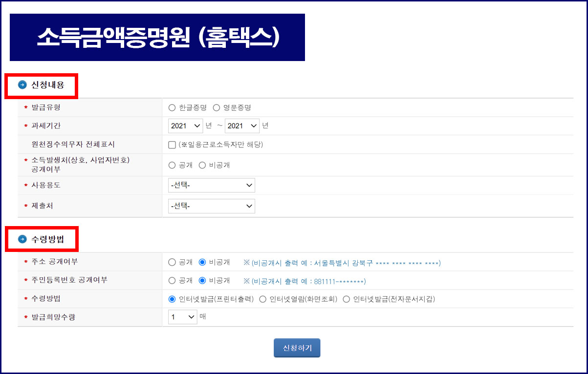This screenshot has width=588, height=374.
Task: Choose 인터넷발급(프린터출력) option
Action: pyautogui.click(x=172, y=299)
